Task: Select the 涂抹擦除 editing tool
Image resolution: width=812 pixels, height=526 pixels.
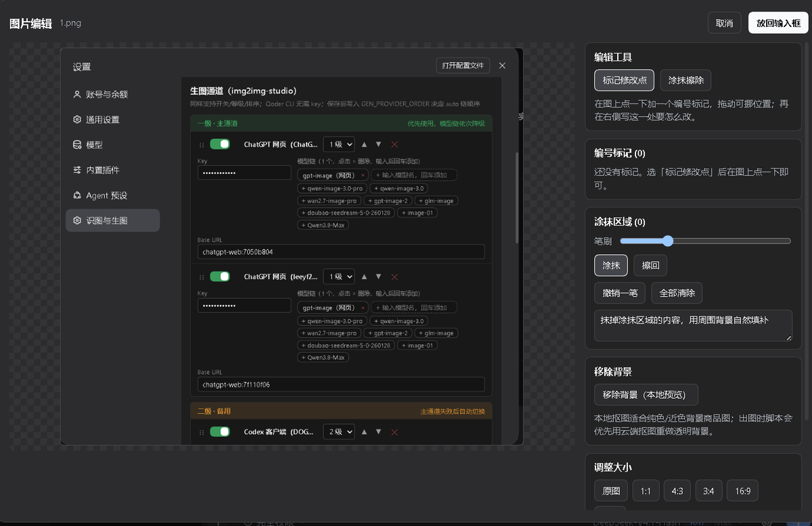Action: [x=685, y=80]
